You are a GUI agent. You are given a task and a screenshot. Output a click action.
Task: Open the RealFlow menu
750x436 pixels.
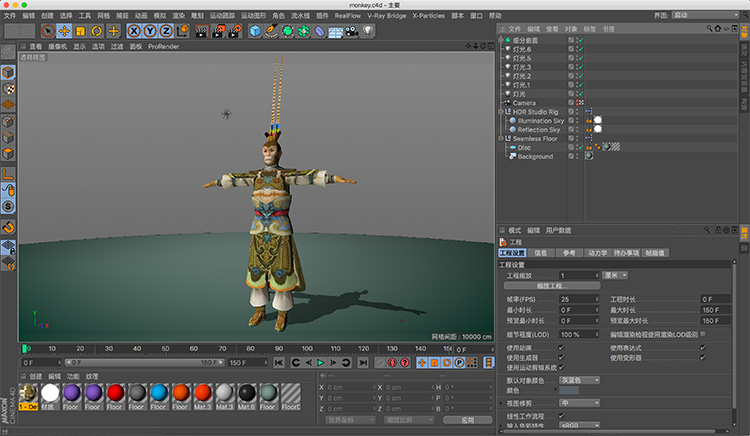(x=348, y=16)
